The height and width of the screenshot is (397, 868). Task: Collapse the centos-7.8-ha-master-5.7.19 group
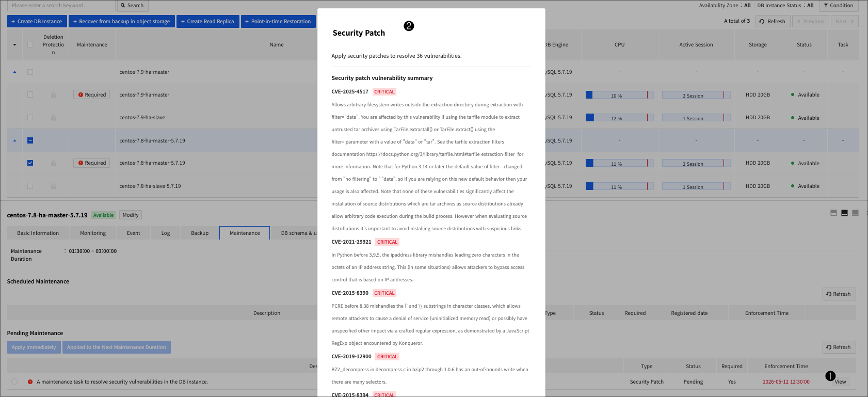point(14,140)
